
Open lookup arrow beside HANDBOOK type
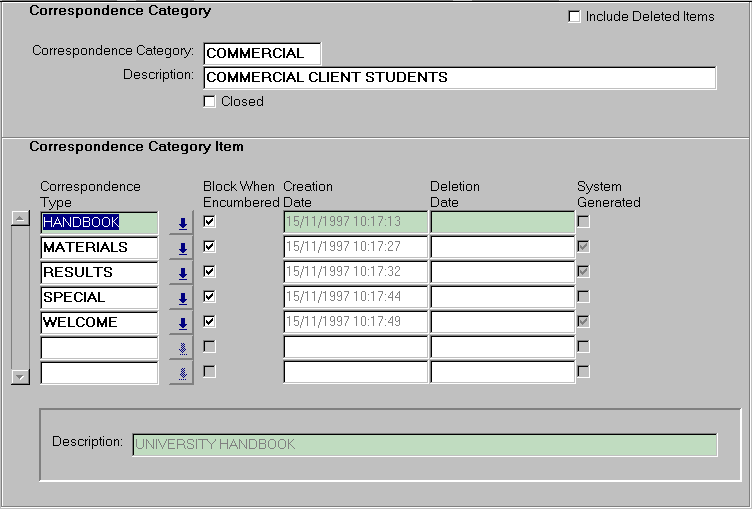[182, 223]
